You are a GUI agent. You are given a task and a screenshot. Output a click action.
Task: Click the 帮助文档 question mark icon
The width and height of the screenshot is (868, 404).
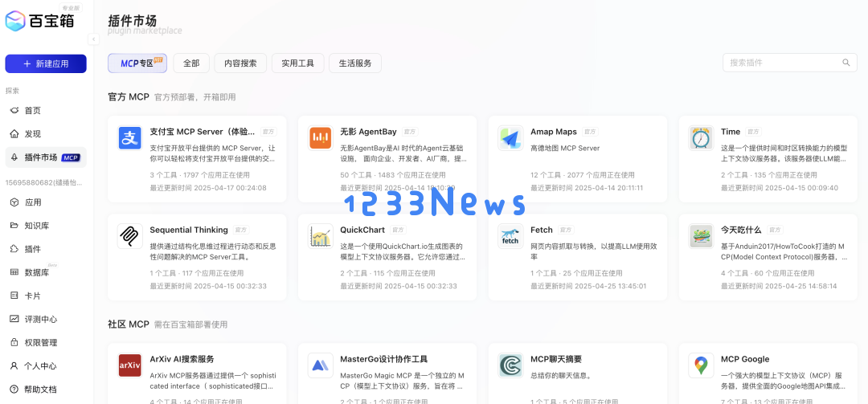(x=14, y=389)
